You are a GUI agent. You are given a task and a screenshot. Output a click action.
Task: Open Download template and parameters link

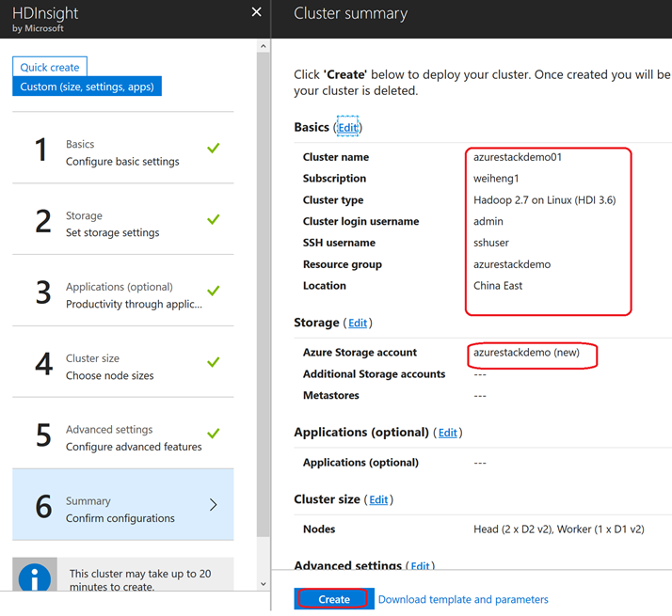(463, 599)
